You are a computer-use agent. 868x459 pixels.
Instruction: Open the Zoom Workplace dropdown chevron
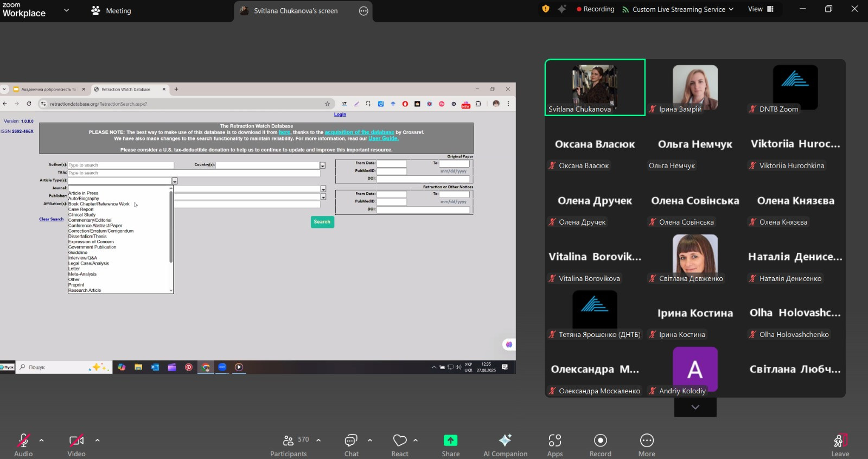(67, 10)
